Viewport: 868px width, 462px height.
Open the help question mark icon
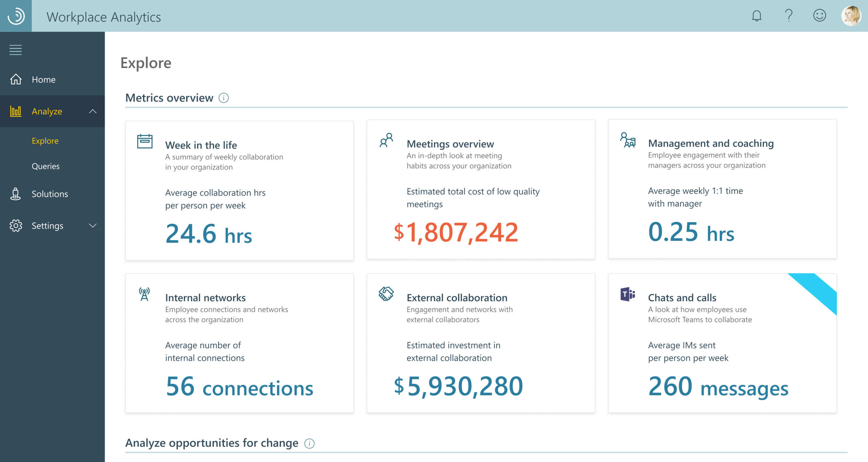[x=788, y=16]
